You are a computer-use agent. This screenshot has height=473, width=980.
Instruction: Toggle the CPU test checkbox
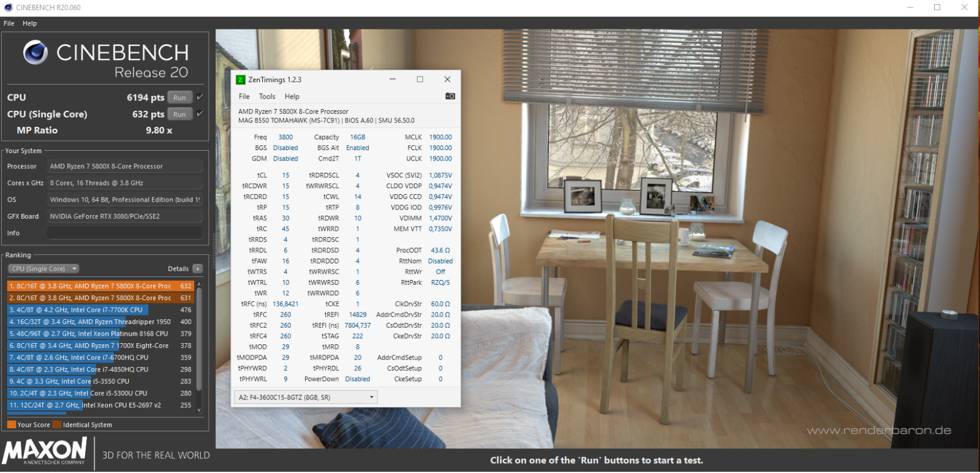click(200, 97)
